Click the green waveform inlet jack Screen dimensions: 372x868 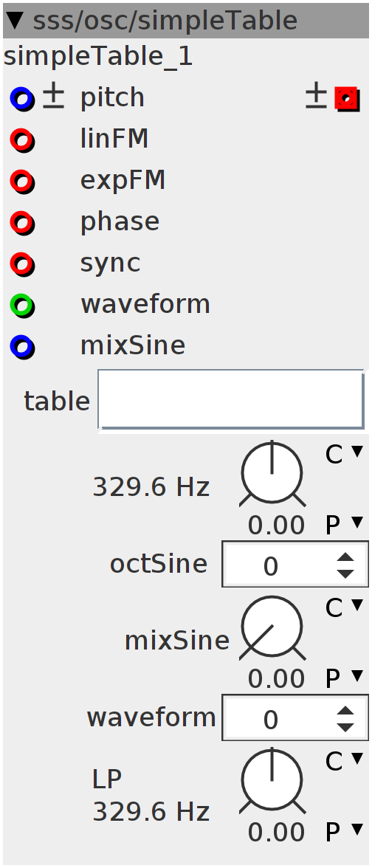(22, 306)
